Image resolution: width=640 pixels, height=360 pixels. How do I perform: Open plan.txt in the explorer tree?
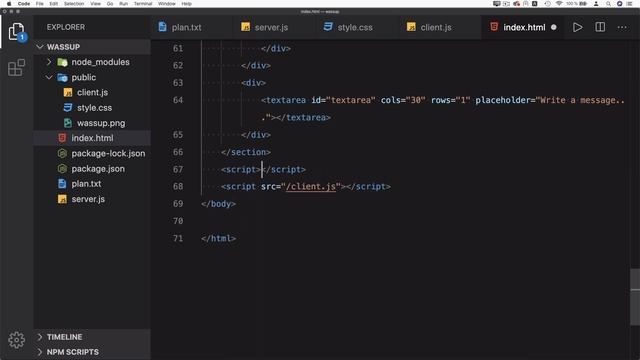coord(92,184)
